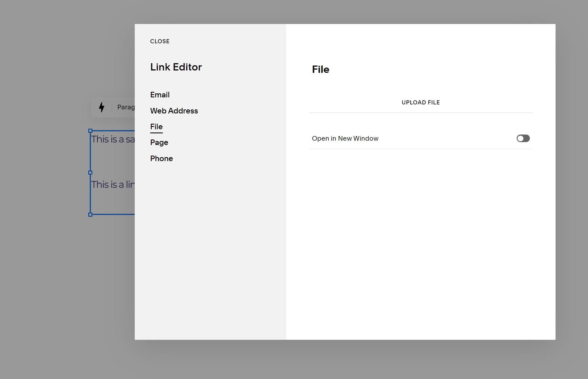Screen dimensions: 588x379
Task: Select the text block starting 'This is a sa'
Action: [x=113, y=139]
